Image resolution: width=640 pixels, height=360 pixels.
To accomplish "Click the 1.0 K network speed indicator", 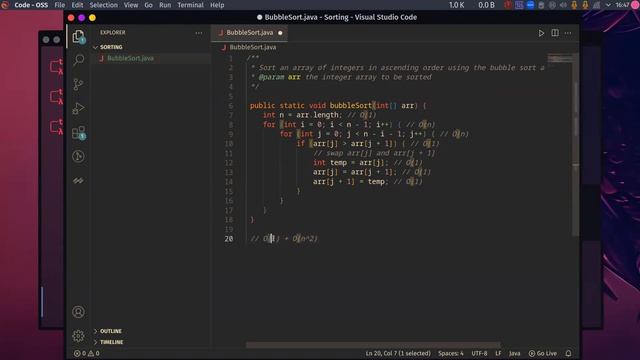I will [457, 5].
